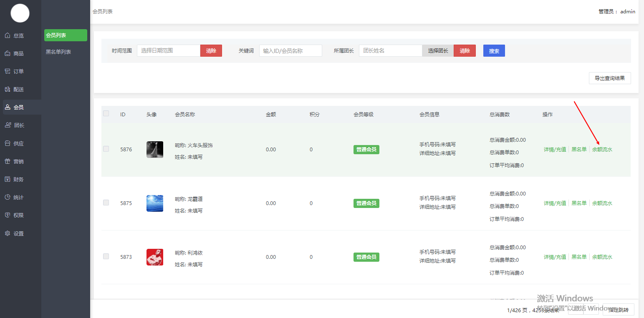Click the blue 搜索 search button
The width and height of the screenshot is (644, 318).
pos(494,51)
